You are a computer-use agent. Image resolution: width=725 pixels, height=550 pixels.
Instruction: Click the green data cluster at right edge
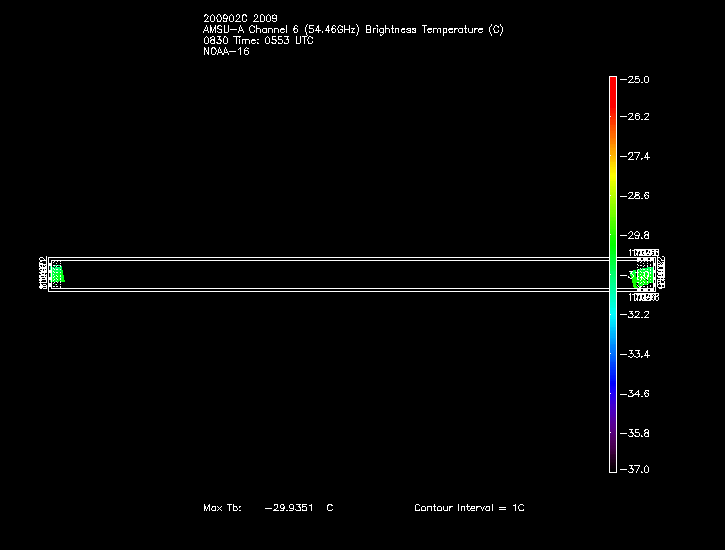tap(643, 274)
